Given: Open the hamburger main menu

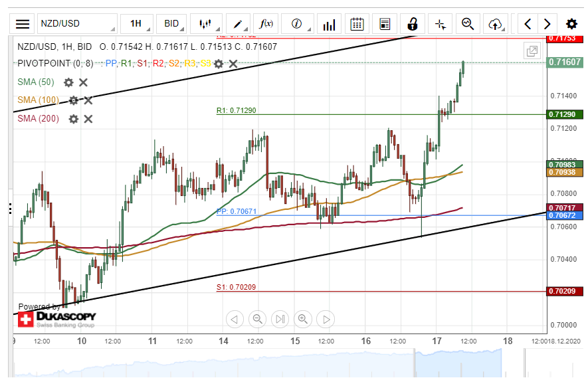Looking at the screenshot, I should pos(23,24).
